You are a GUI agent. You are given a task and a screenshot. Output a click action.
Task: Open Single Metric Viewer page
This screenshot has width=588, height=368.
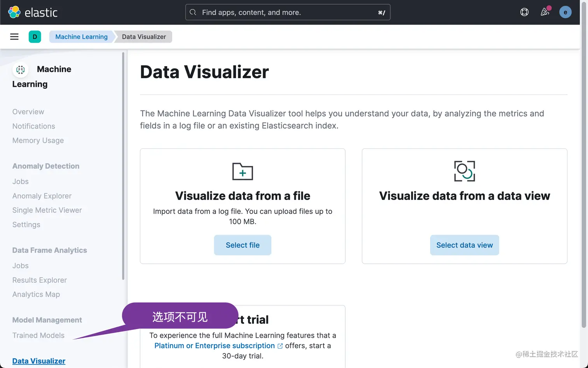[47, 210]
